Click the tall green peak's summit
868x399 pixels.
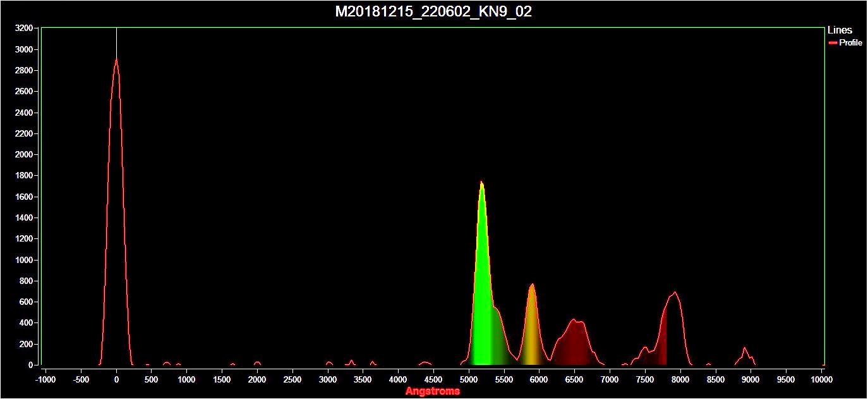481,183
